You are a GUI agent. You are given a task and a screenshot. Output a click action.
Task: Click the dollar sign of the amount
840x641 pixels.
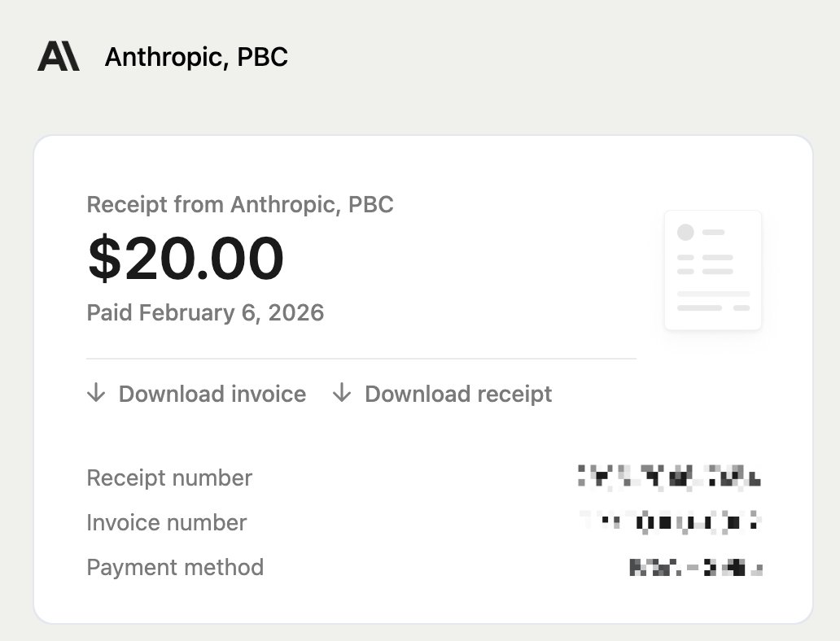coord(103,259)
